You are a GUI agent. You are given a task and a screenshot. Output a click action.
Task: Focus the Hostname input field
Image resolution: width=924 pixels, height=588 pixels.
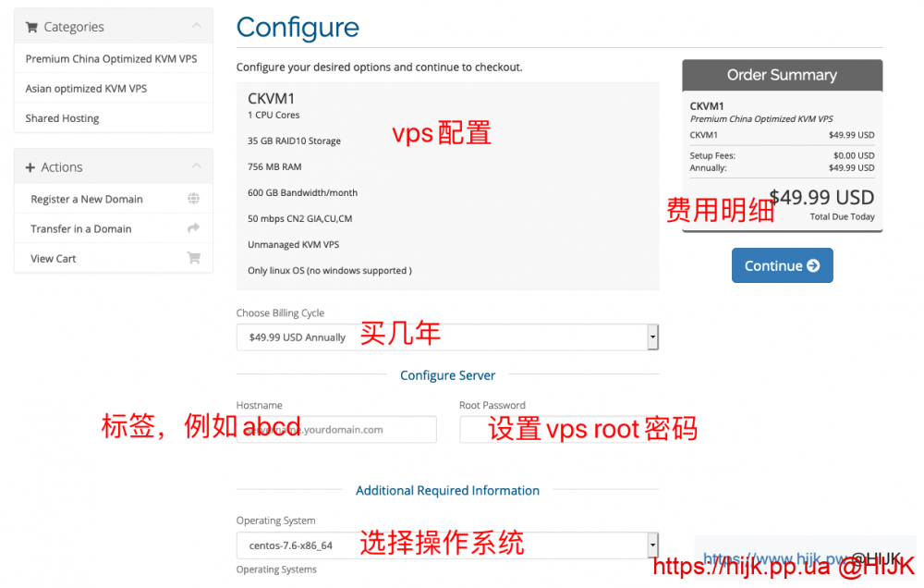point(336,429)
